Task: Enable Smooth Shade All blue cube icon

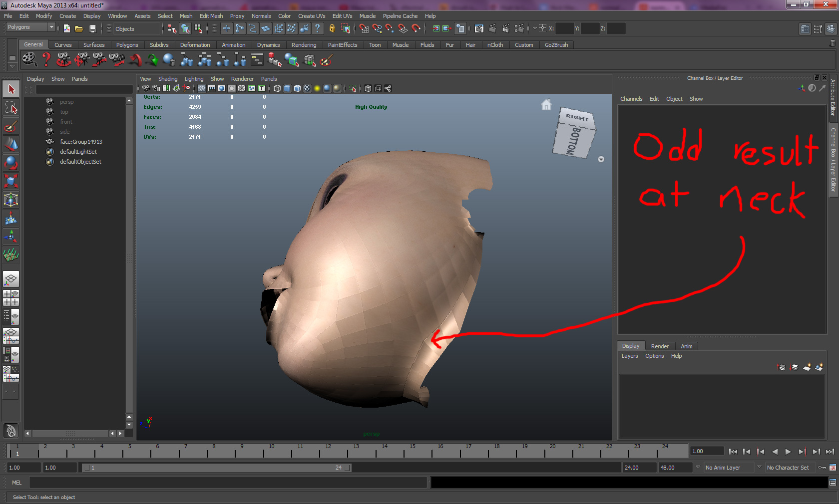Action: tap(287, 88)
